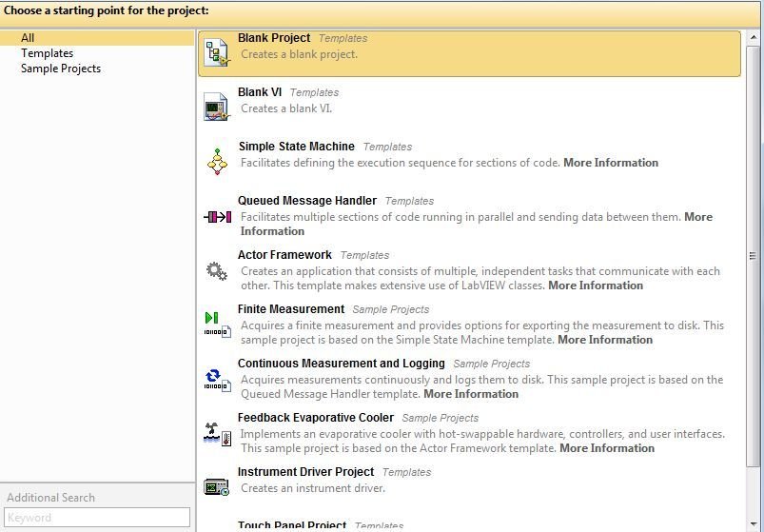Click the Feedback Evaporative Cooler icon

point(217,434)
